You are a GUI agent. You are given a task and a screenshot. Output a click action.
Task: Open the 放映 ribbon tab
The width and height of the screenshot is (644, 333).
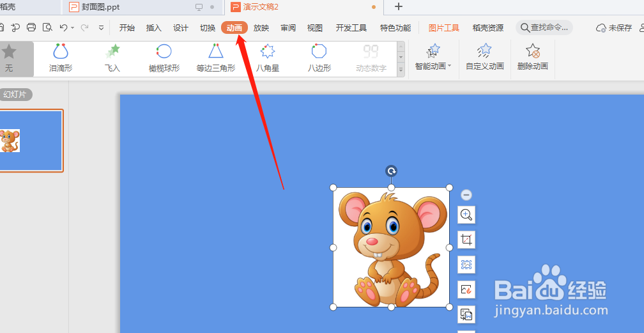tap(261, 28)
